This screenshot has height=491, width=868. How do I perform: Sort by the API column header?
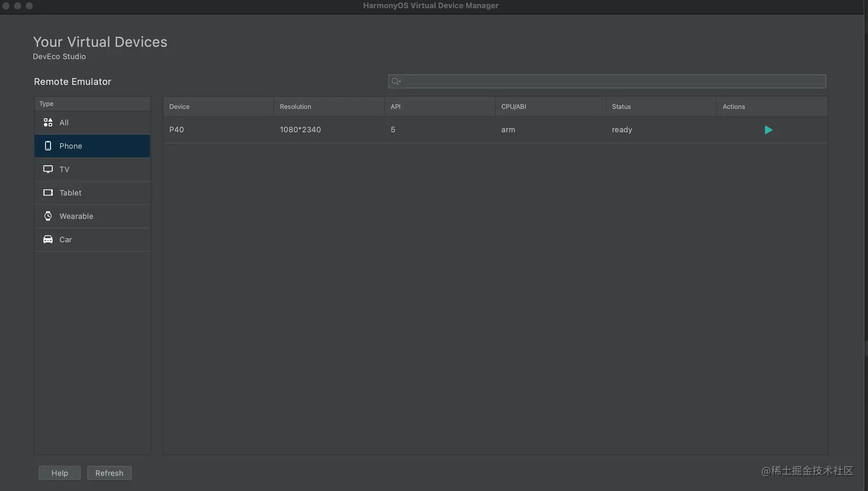440,107
